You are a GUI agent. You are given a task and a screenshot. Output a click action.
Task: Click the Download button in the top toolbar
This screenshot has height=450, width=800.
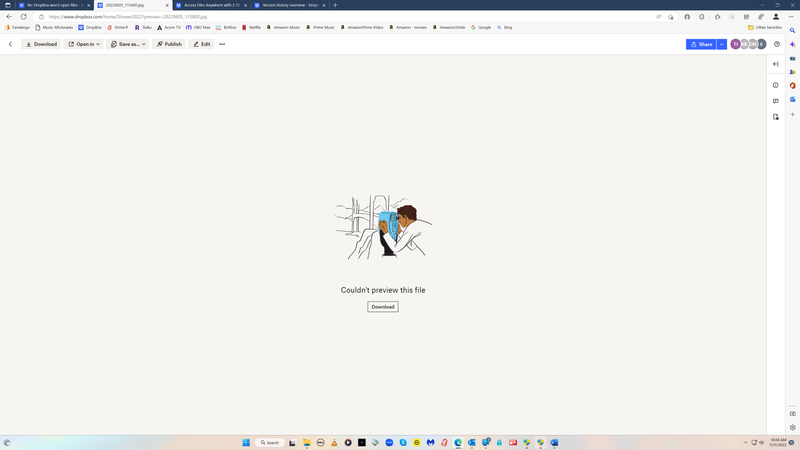point(41,44)
